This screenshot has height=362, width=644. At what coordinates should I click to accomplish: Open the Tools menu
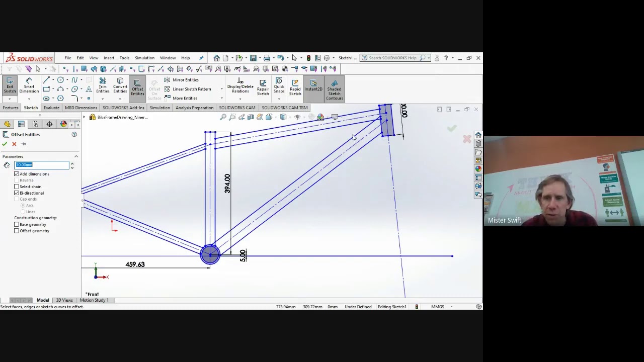(x=124, y=58)
